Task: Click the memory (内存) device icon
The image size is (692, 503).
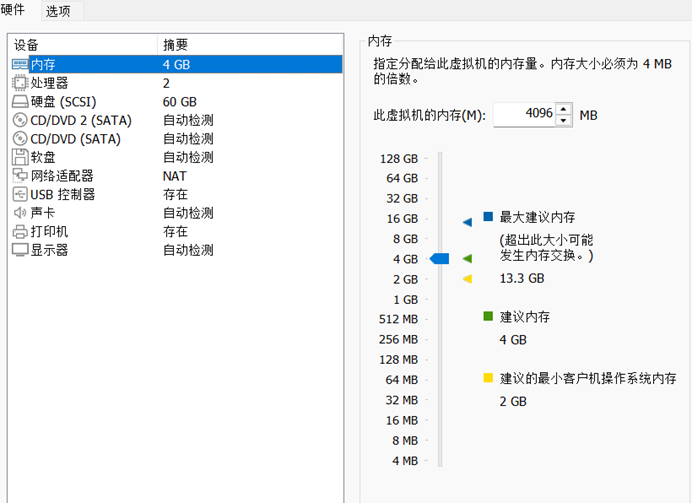Action: (20, 64)
